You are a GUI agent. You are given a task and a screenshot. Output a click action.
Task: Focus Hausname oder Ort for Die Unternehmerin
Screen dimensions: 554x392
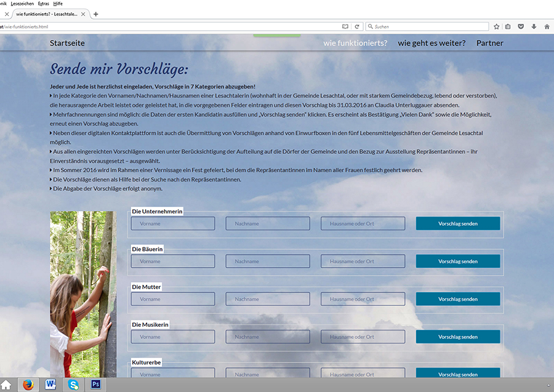click(x=363, y=223)
